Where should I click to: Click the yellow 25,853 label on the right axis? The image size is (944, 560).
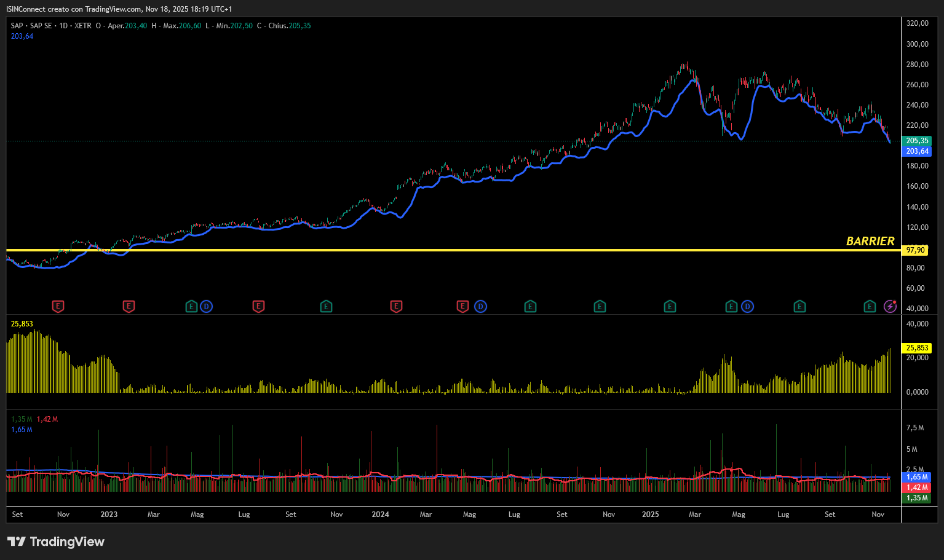(917, 348)
